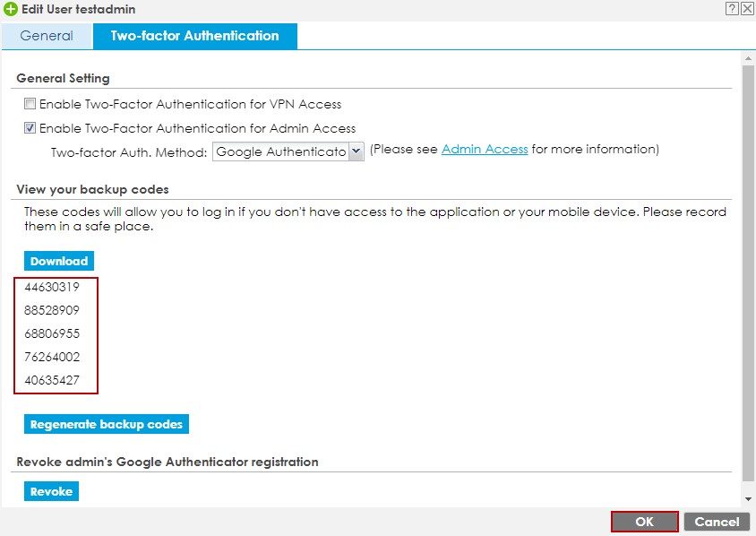Click the green plus icon in title bar

coord(10,9)
